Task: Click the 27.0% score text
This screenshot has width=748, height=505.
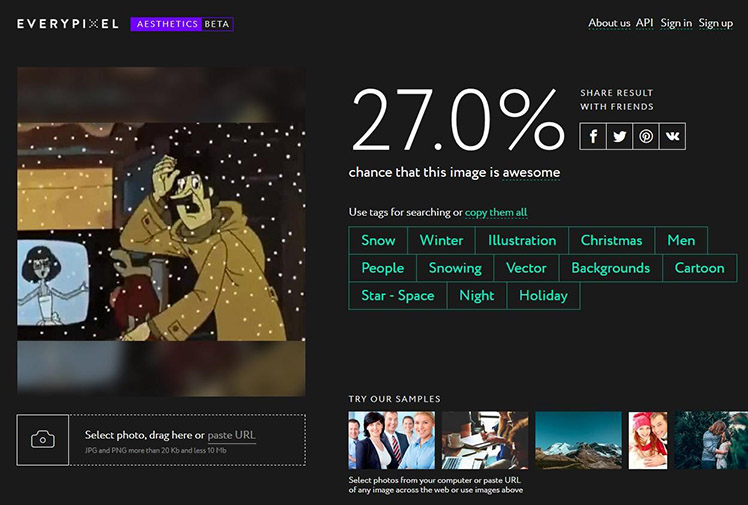Action: (x=458, y=120)
